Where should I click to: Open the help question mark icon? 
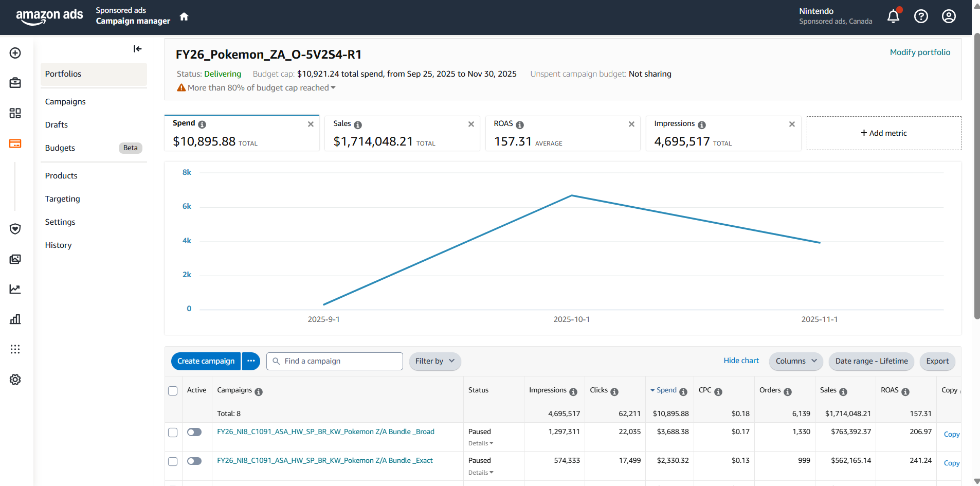click(921, 16)
